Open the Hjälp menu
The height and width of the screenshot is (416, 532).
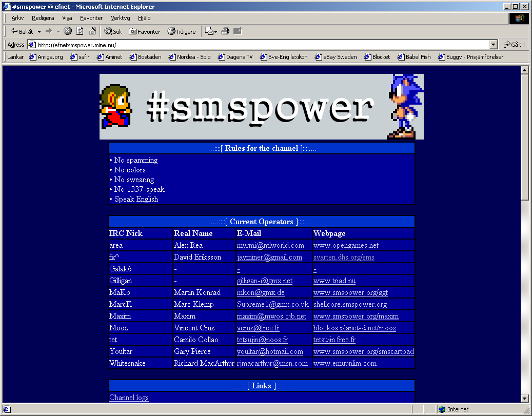[144, 18]
